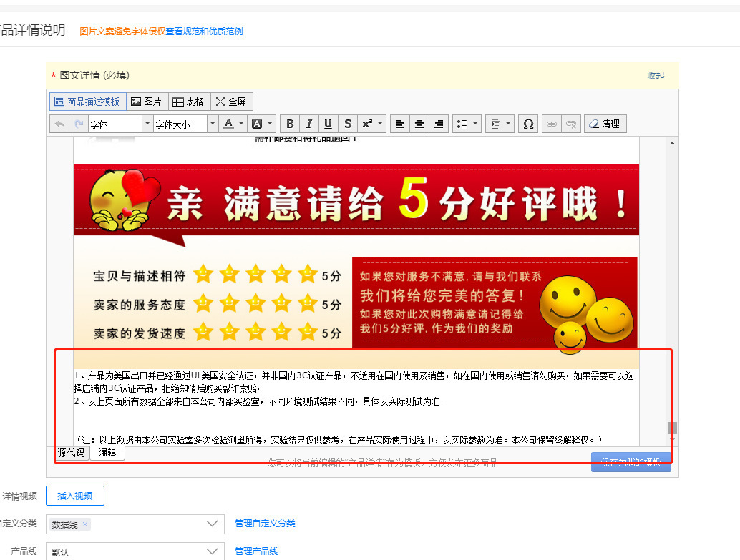Insert special character with Omega icon
The height and width of the screenshot is (560, 740).
click(x=528, y=124)
